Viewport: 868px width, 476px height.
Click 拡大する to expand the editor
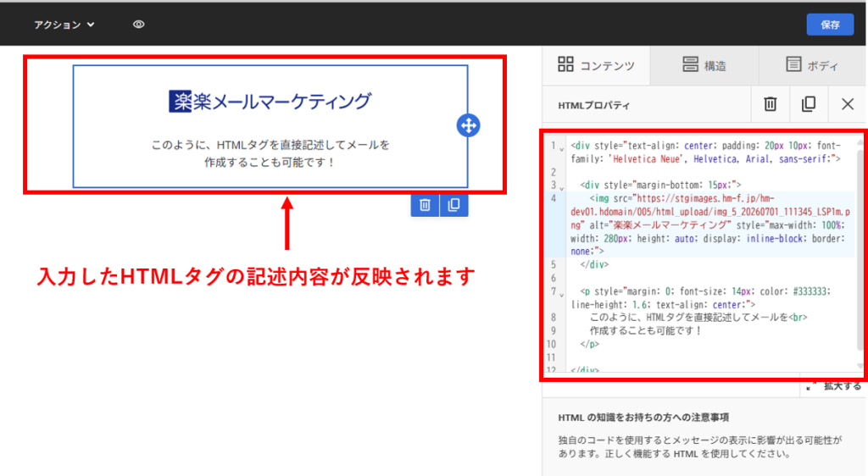click(x=835, y=386)
